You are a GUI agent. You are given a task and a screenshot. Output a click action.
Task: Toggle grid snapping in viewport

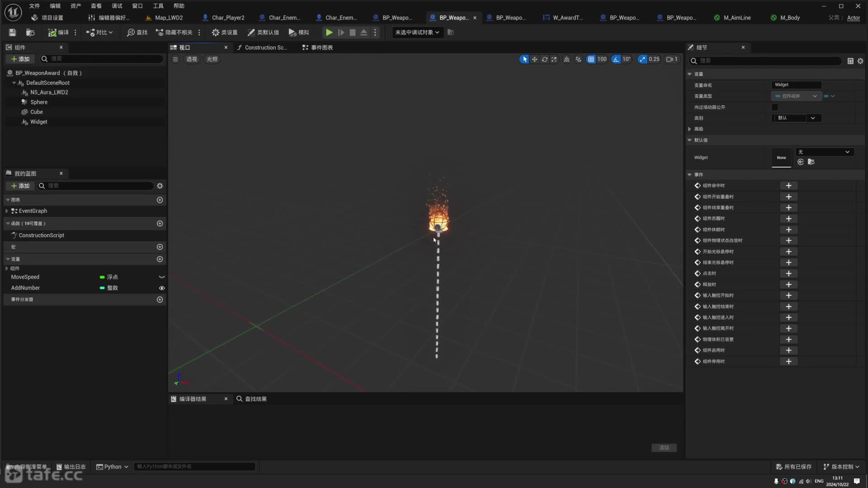pyautogui.click(x=591, y=59)
